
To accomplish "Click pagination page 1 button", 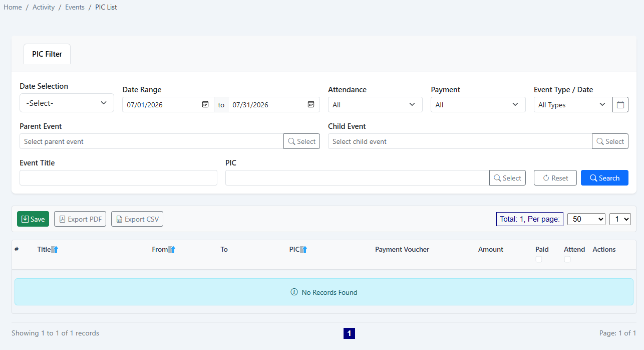I will (349, 333).
